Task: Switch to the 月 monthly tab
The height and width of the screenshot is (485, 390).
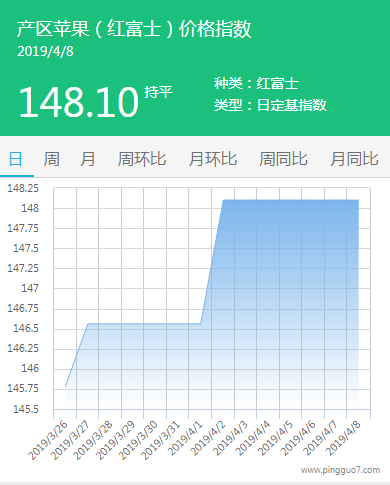Action: 88,159
